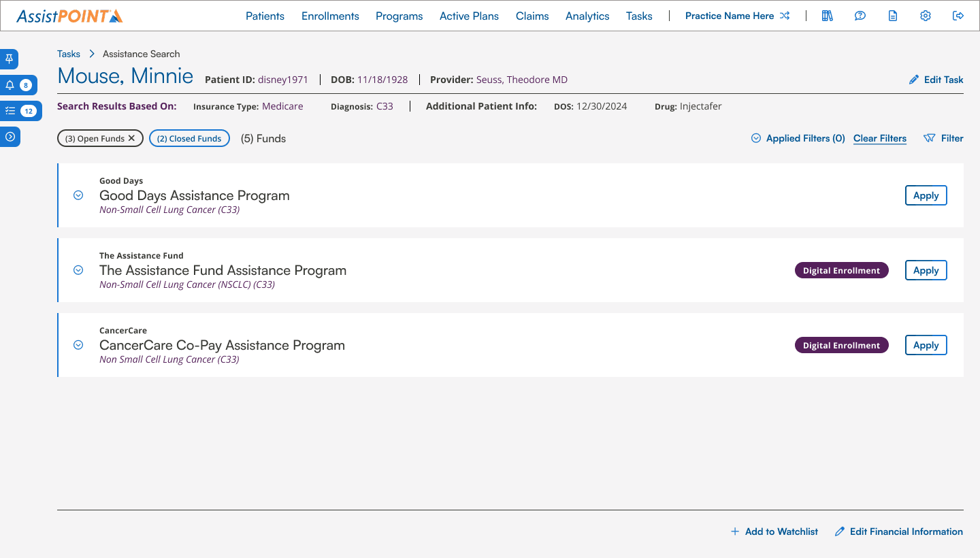Expand the Good Days Assistance Program row

[x=78, y=195]
